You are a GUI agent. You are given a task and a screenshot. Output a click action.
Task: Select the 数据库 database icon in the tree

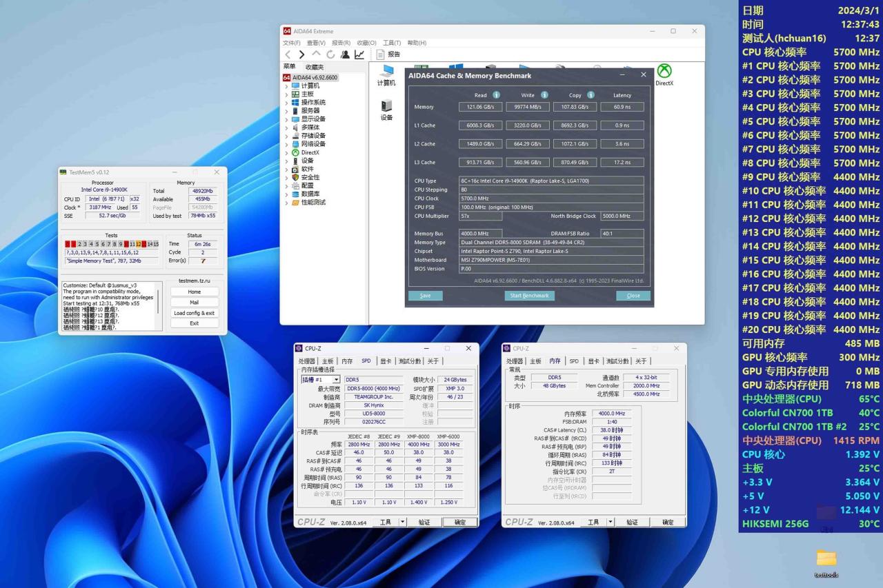pos(296,194)
